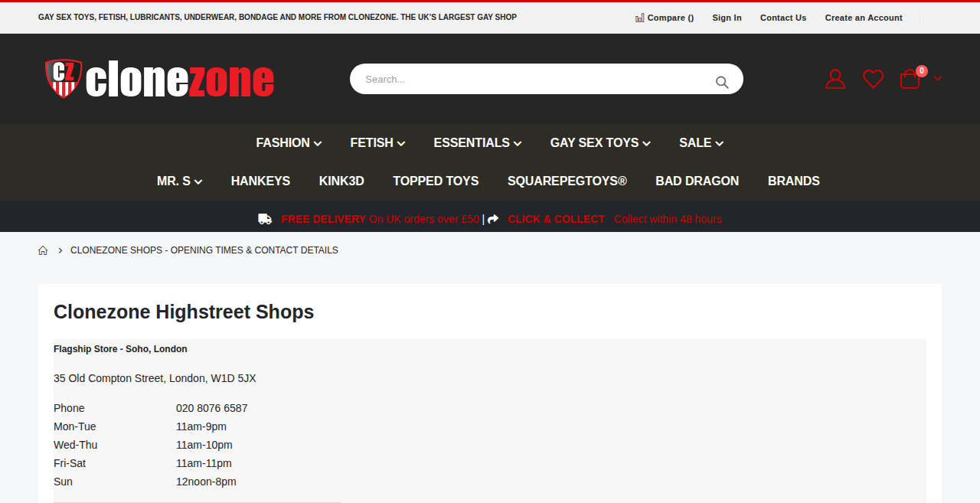
Task: Expand the cart dropdown chevron
Action: coord(938,78)
